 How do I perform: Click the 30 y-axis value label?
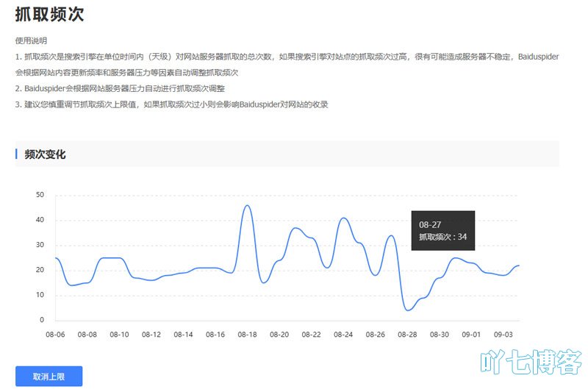pos(40,245)
